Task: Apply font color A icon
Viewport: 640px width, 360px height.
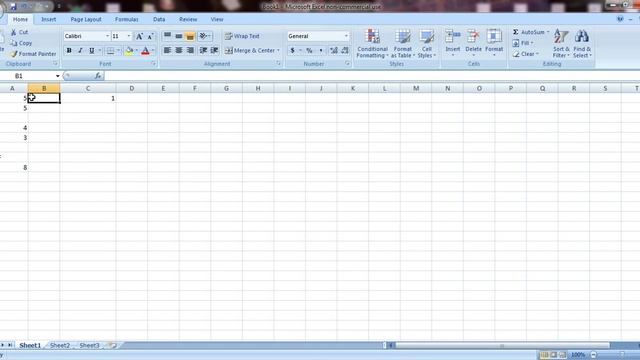Action: 145,51
